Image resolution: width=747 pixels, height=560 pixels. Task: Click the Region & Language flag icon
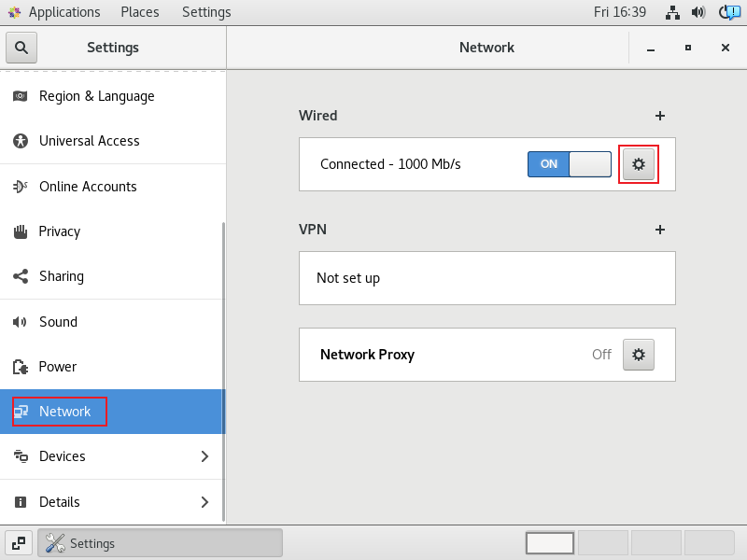(20, 96)
